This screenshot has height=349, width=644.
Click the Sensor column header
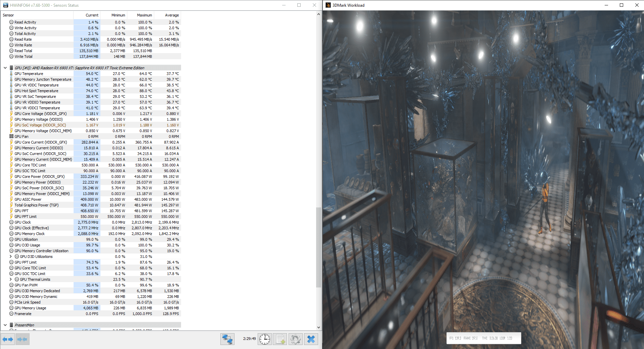[37, 15]
